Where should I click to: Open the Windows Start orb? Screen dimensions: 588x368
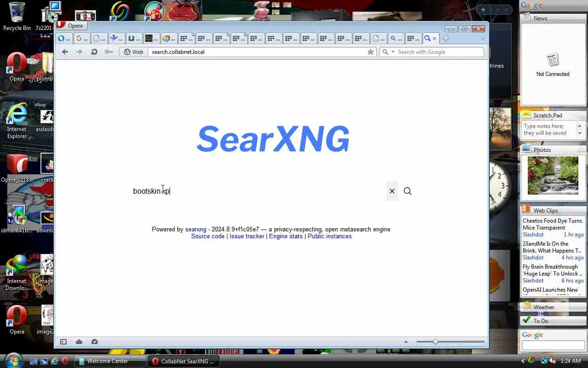coord(13,361)
